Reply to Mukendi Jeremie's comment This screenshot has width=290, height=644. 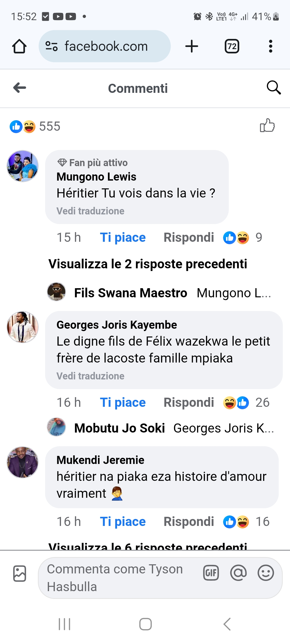click(x=189, y=522)
